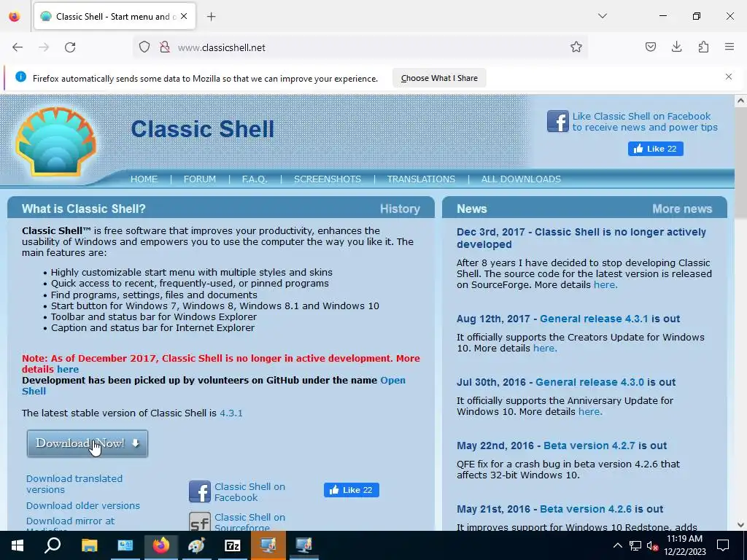Open the ALL DOWNLOADS navigation item
The height and width of the screenshot is (560, 747).
coord(521,179)
